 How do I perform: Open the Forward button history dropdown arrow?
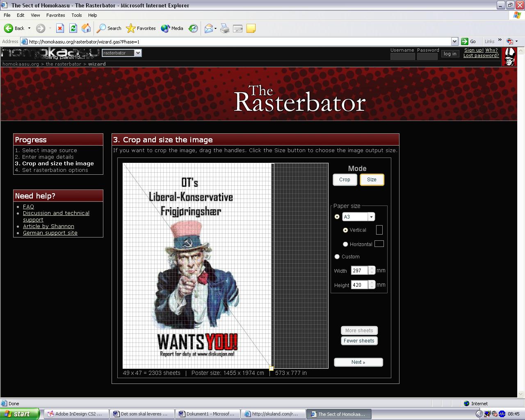pos(50,28)
